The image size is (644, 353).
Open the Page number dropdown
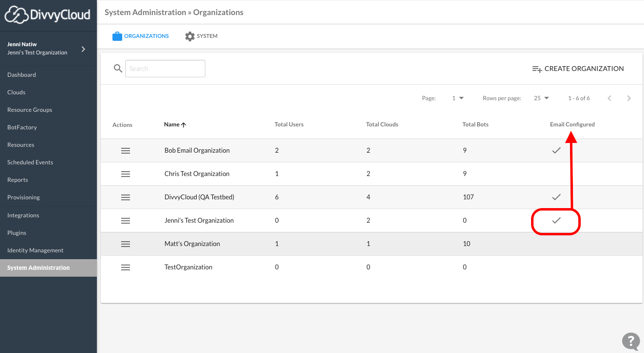click(x=458, y=98)
